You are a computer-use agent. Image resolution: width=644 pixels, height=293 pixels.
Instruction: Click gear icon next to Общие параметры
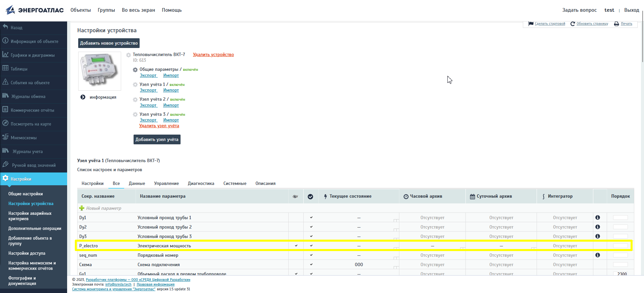pyautogui.click(x=135, y=70)
